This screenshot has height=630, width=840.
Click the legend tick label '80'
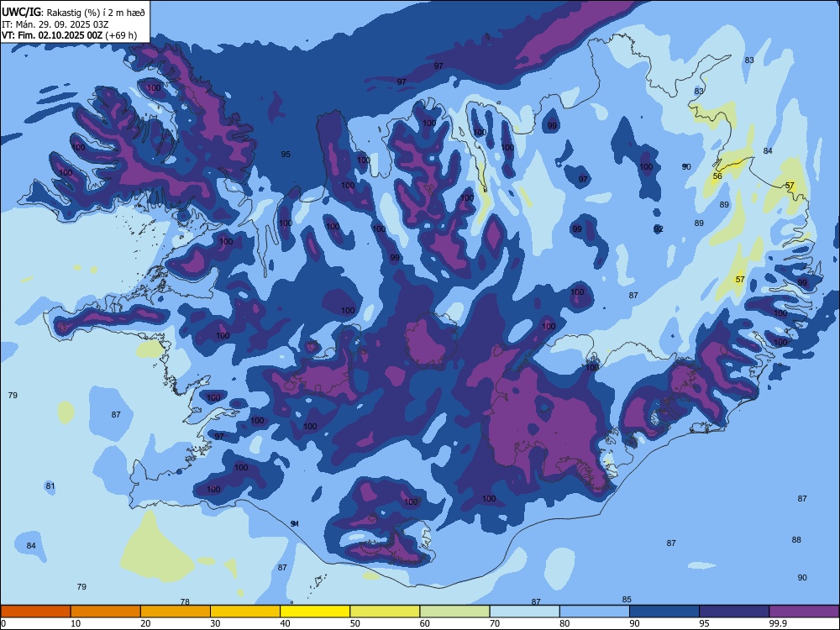(564, 623)
